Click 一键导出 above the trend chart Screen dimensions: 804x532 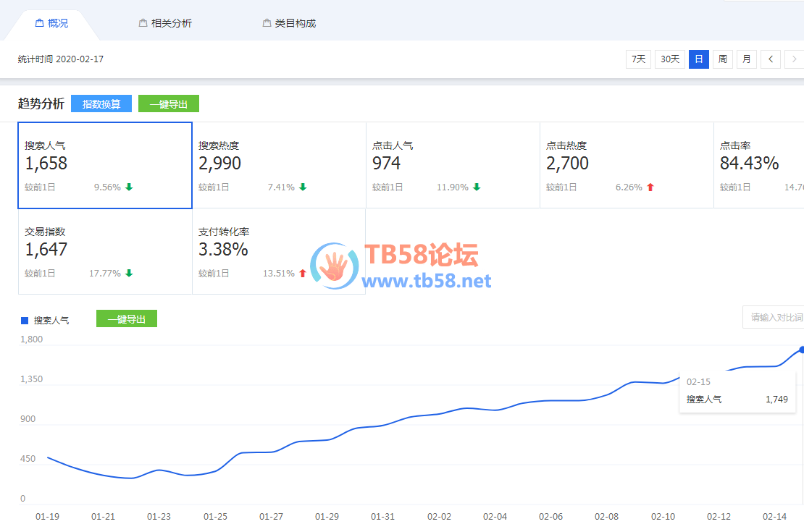[127, 318]
